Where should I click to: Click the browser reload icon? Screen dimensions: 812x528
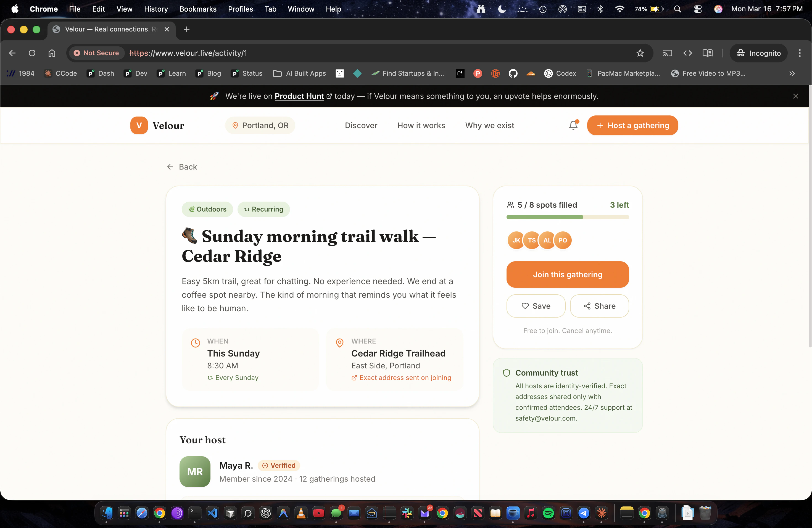point(32,53)
